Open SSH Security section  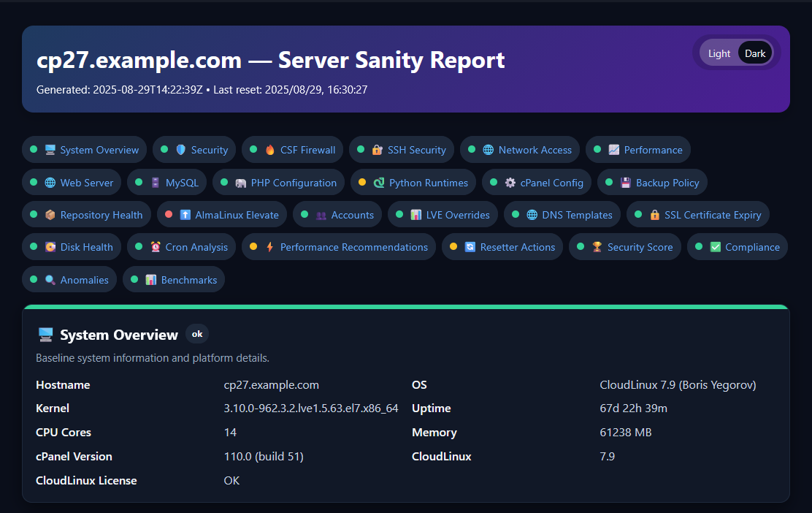pos(402,150)
